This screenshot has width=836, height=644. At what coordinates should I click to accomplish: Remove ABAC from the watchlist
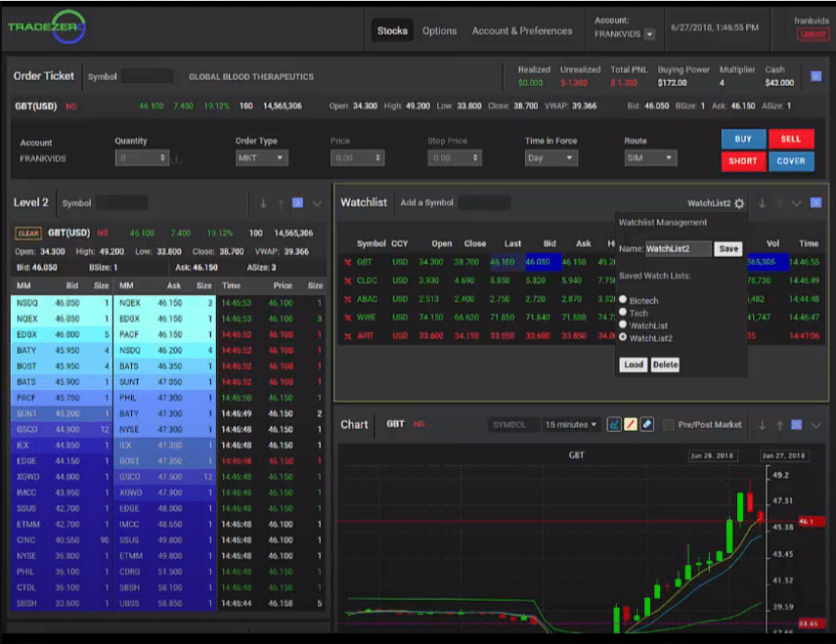348,299
